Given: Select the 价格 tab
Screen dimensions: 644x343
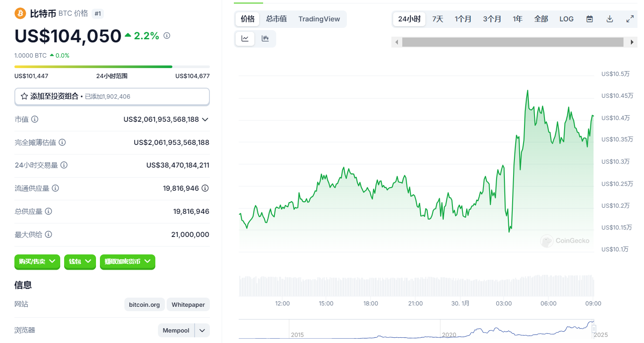Looking at the screenshot, I should click(x=247, y=19).
